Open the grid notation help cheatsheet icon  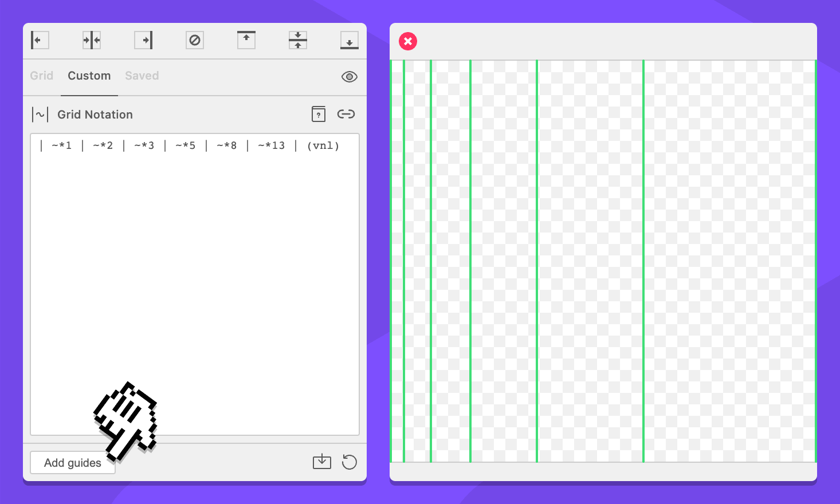tap(319, 114)
